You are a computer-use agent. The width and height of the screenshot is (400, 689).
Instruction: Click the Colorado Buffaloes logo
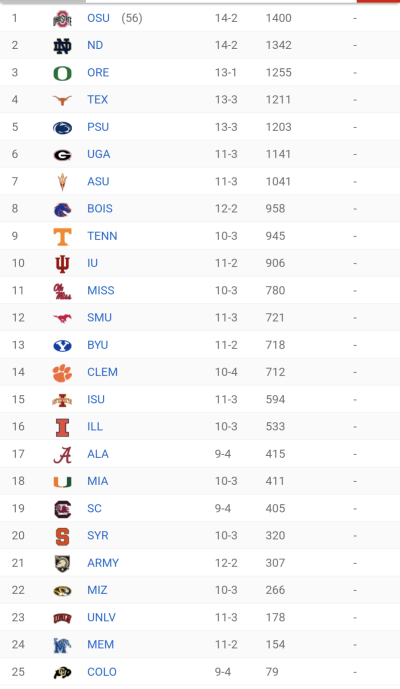(x=62, y=672)
